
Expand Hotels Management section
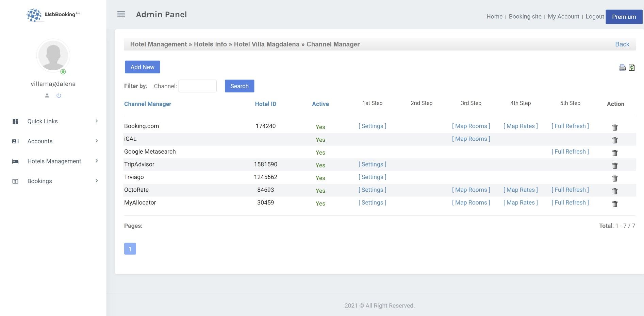54,161
